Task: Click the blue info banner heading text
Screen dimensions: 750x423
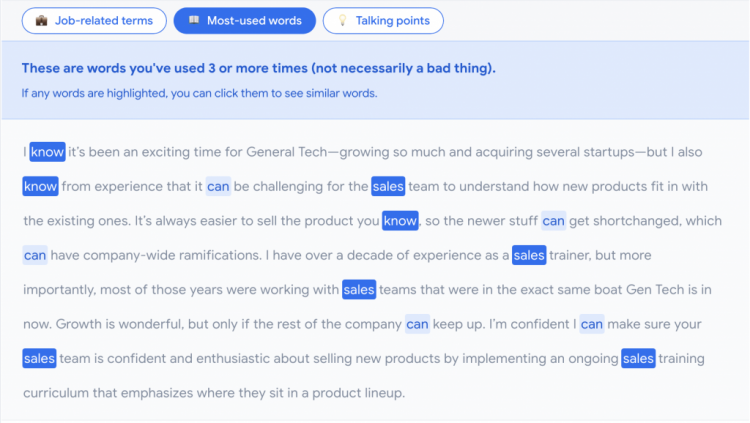Action: pos(258,68)
